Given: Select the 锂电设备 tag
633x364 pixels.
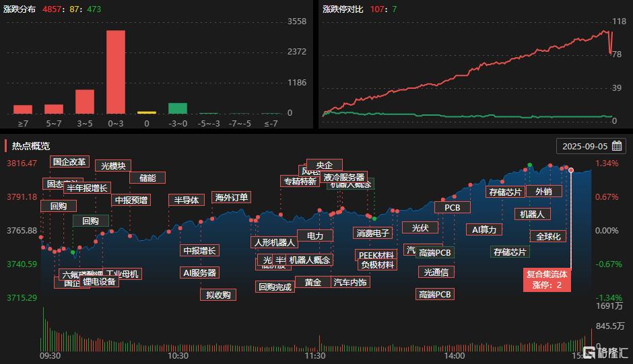Looking at the screenshot, I should coord(99,282).
